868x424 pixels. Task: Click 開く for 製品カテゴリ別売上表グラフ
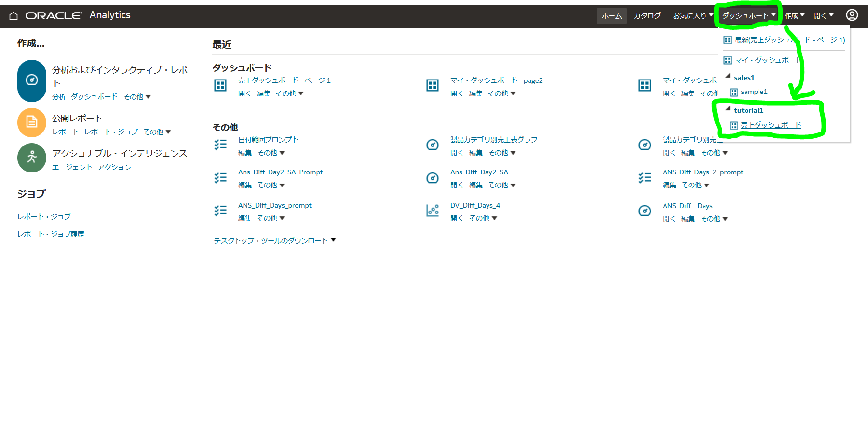457,153
